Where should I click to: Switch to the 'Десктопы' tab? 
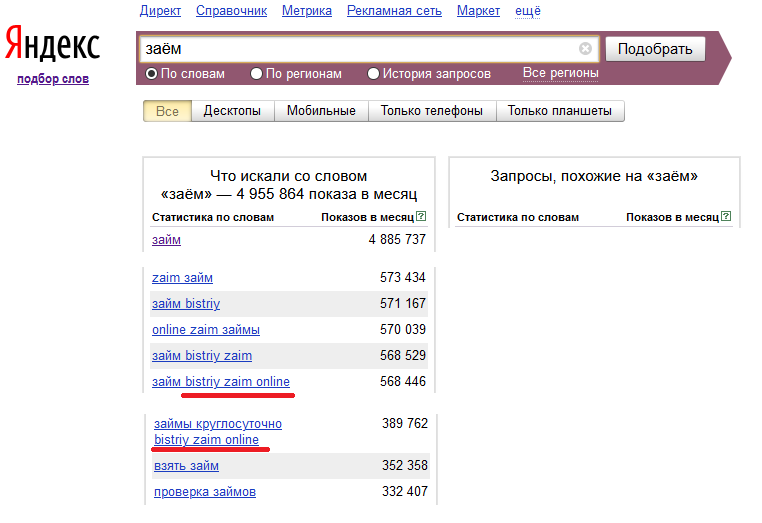coord(232,111)
